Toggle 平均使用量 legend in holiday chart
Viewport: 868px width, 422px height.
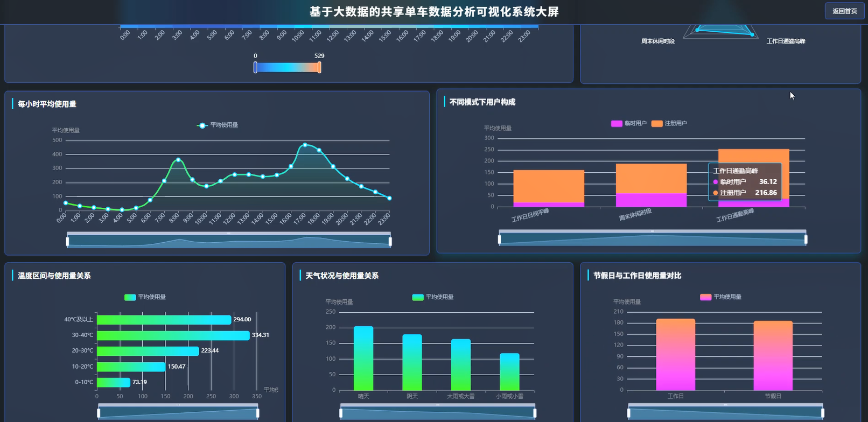(x=721, y=297)
